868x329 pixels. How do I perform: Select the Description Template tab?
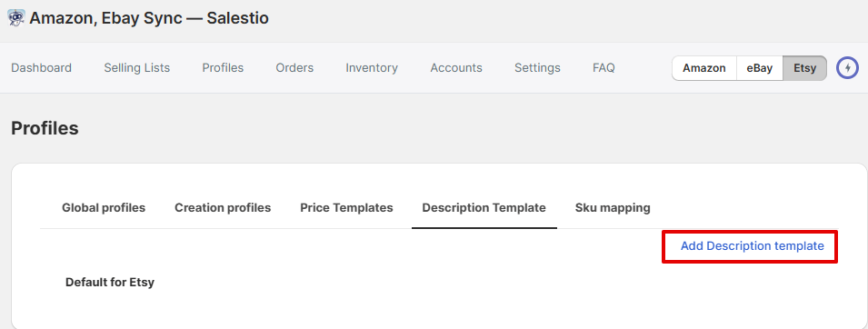(x=484, y=208)
